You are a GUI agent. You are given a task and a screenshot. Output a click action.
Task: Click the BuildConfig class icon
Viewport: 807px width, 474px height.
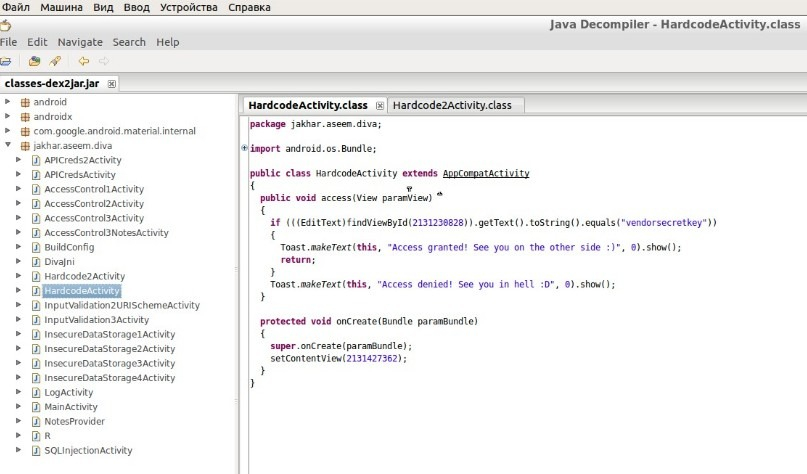(36, 247)
